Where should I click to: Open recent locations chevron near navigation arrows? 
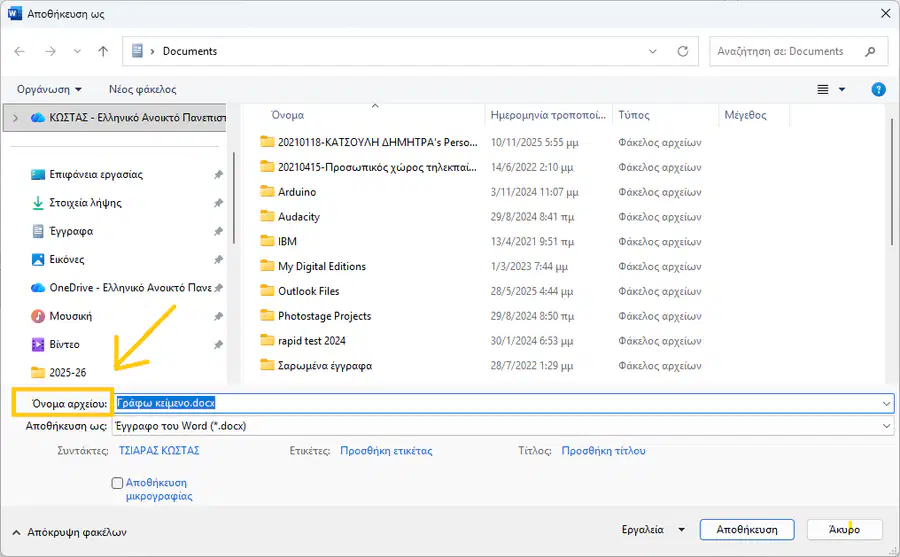pyautogui.click(x=77, y=51)
